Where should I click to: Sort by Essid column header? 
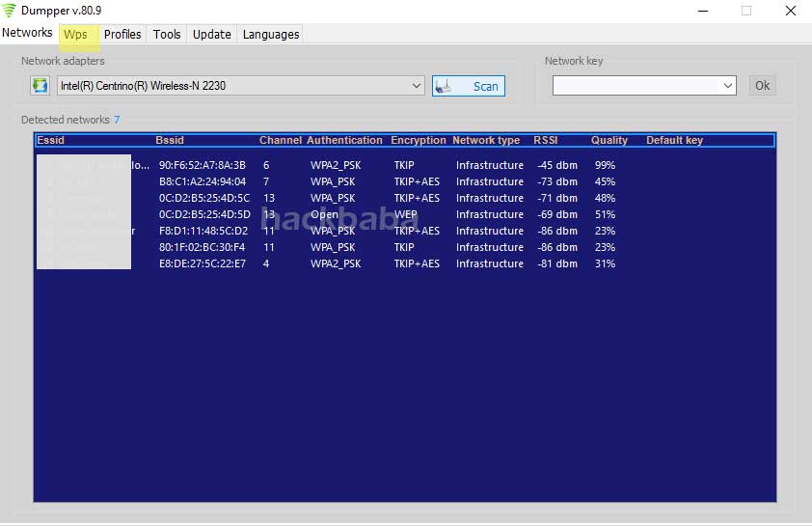pyautogui.click(x=51, y=140)
